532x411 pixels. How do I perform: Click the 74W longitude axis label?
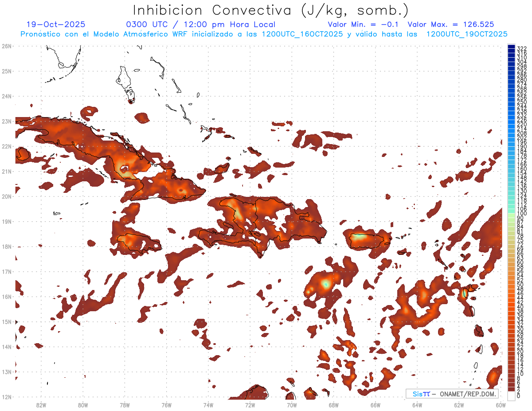point(208,404)
